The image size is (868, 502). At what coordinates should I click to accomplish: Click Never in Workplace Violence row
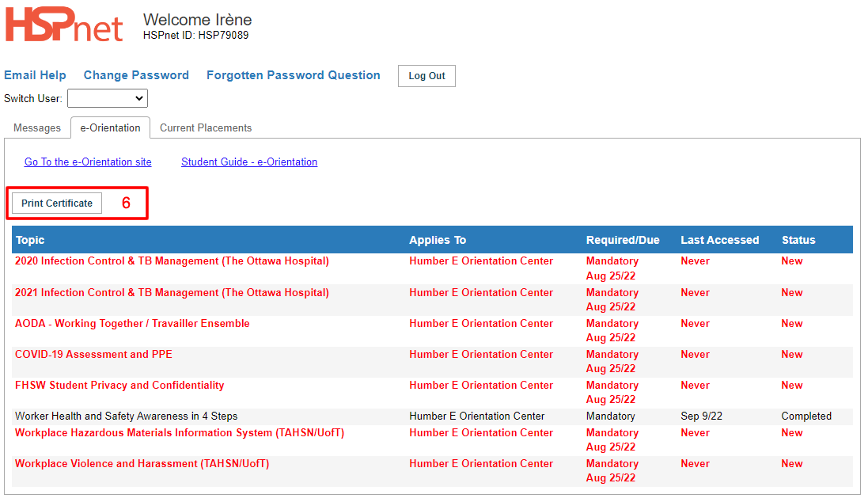695,464
